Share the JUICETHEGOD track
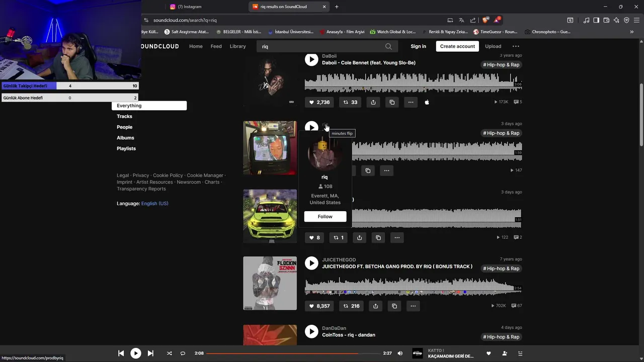The width and height of the screenshot is (644, 362). [x=375, y=306]
